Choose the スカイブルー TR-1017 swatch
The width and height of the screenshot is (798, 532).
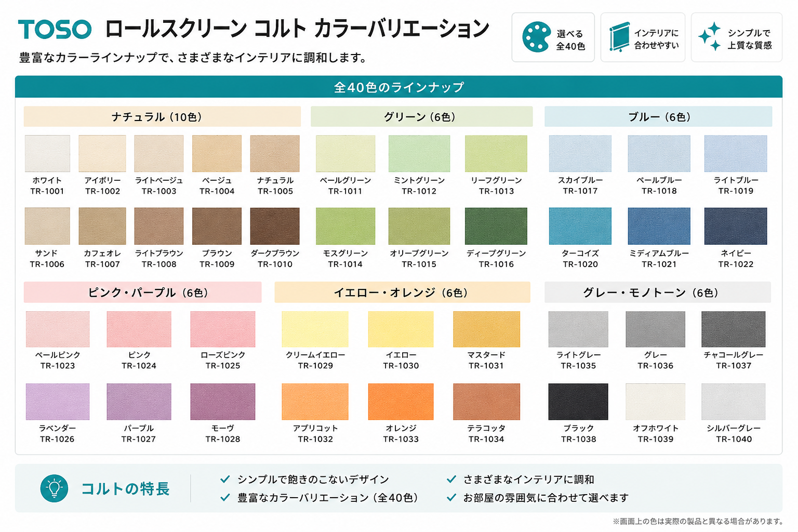pos(580,154)
